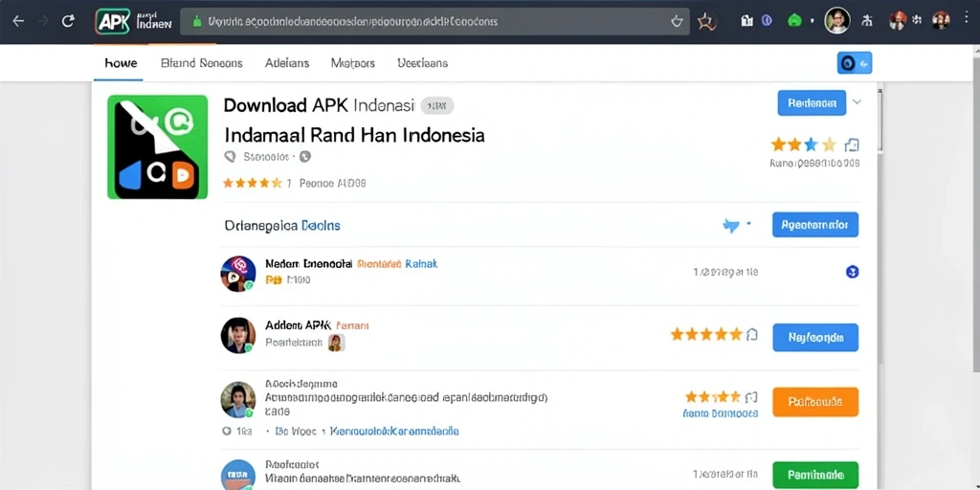The image size is (980, 490).
Task: Click the large green and black app icon
Action: [158, 146]
